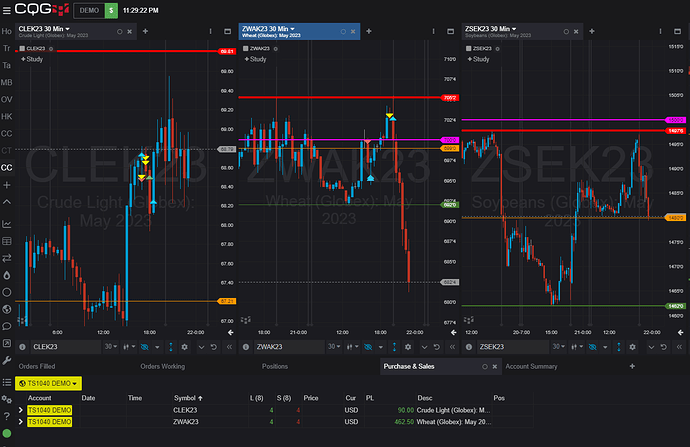Click the list icon left of account selector
Image resolution: width=690 pixels, height=447 pixels.
[x=7, y=383]
